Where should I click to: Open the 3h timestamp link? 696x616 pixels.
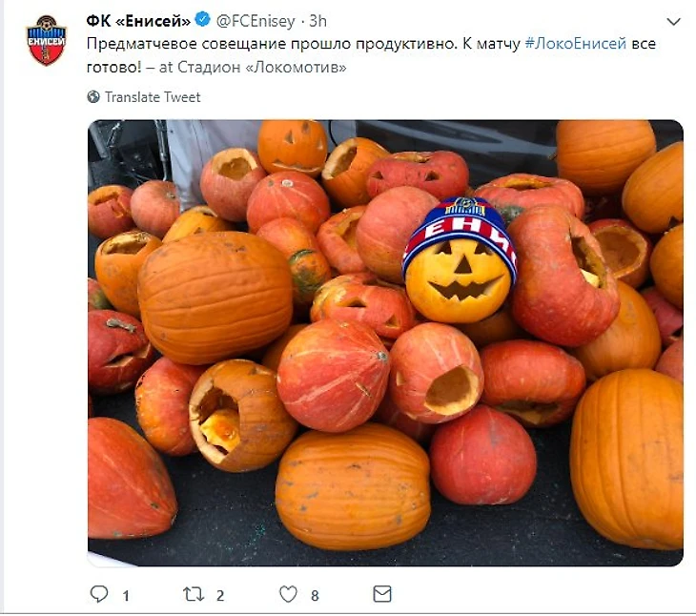pos(319,20)
